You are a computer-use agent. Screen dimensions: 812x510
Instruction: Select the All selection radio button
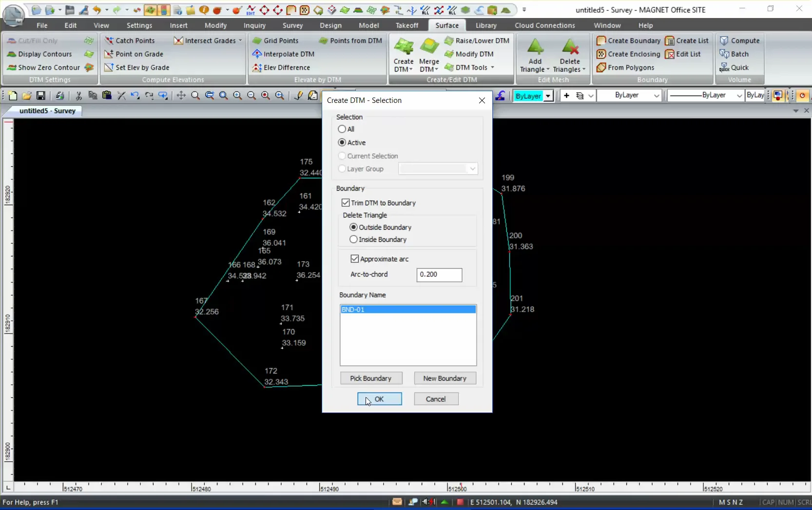click(342, 129)
